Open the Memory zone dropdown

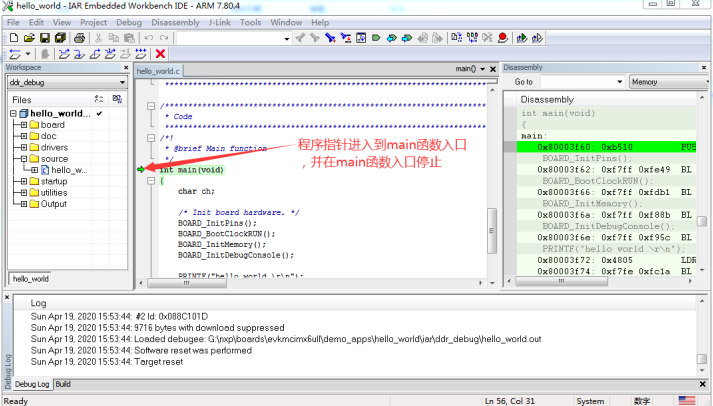point(669,82)
